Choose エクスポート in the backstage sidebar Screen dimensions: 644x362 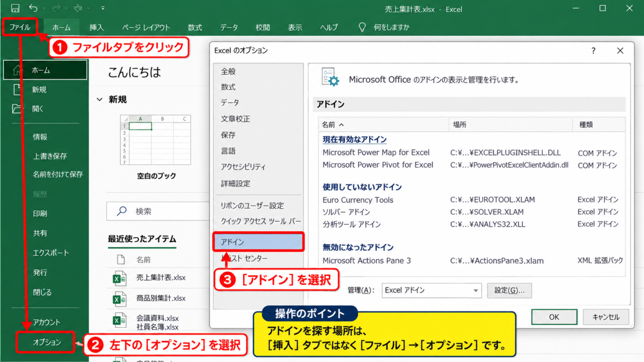tap(51, 252)
